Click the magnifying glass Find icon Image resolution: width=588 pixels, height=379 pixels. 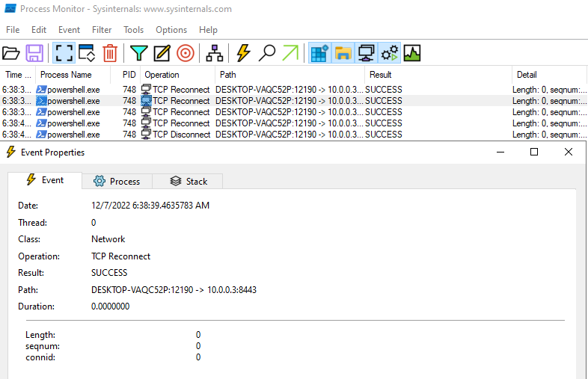click(266, 53)
